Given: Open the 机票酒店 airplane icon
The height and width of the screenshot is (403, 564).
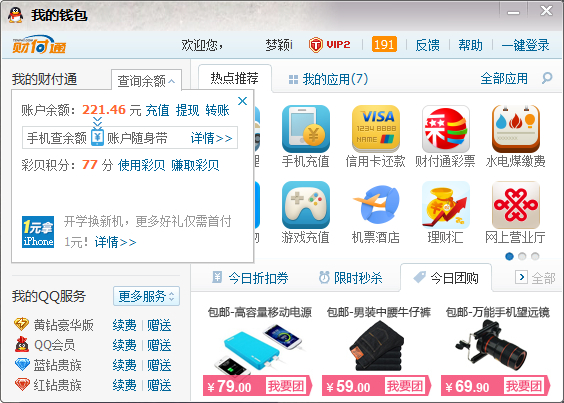Looking at the screenshot, I should 376,205.
